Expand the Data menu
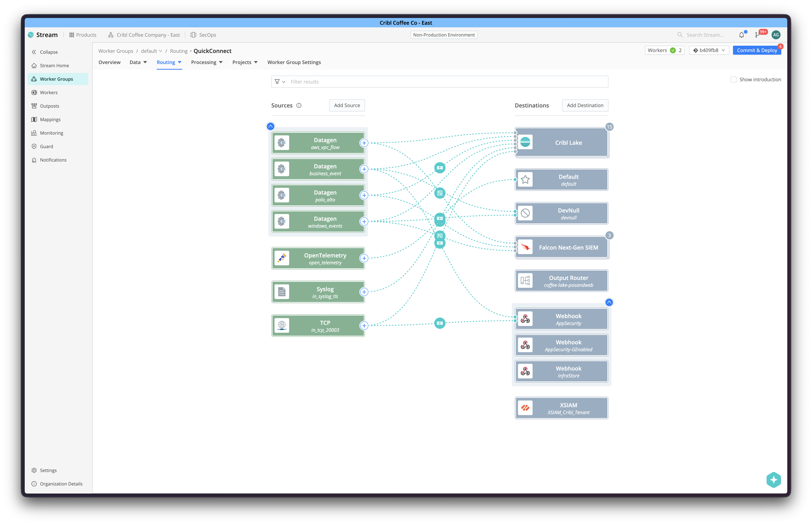812x525 pixels. tap(138, 62)
